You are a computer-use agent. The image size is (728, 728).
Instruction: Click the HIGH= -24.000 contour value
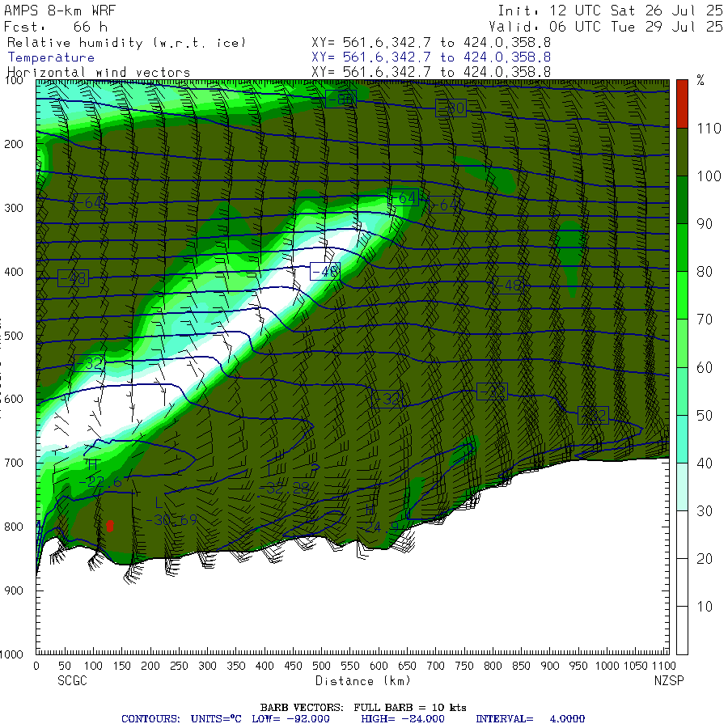click(x=403, y=719)
